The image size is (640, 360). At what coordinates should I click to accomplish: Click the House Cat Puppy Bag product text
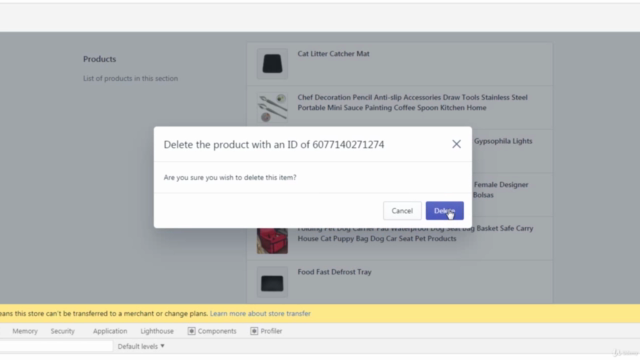377,238
